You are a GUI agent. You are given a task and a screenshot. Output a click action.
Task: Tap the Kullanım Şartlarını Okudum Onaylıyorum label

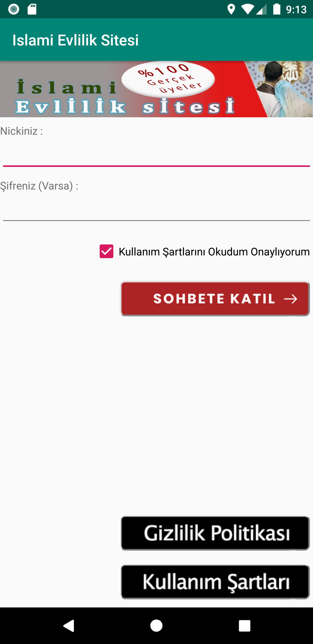tap(214, 252)
